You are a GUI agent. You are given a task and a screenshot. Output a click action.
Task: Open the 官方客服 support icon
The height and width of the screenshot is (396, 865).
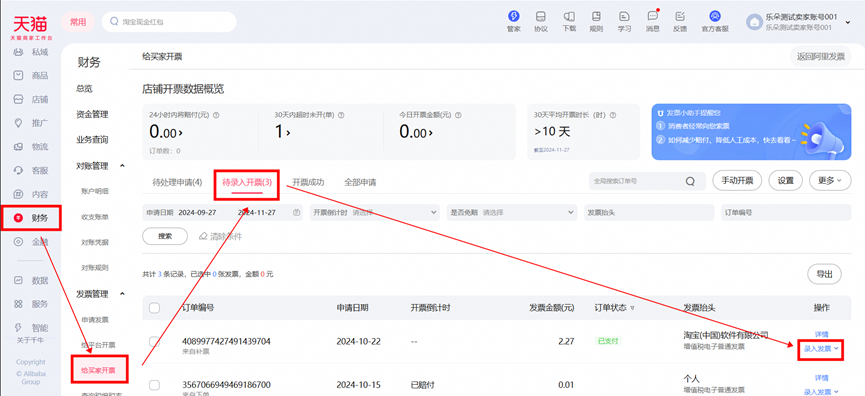pyautogui.click(x=715, y=17)
